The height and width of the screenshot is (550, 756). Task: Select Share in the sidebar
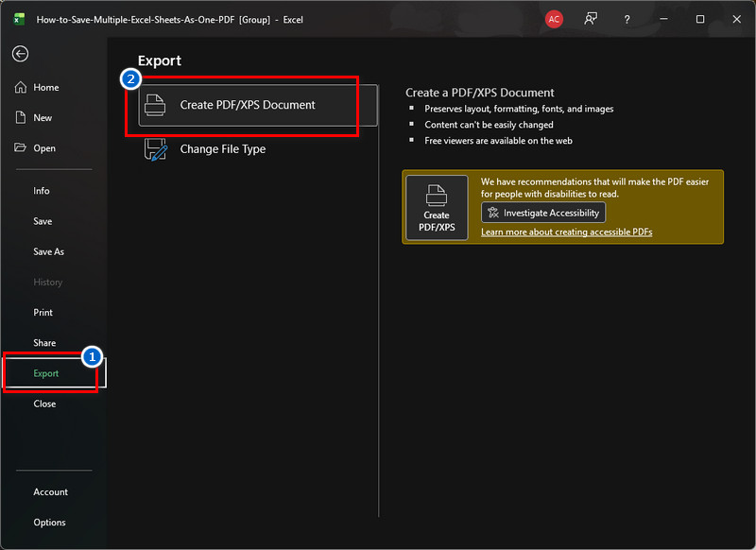point(44,343)
